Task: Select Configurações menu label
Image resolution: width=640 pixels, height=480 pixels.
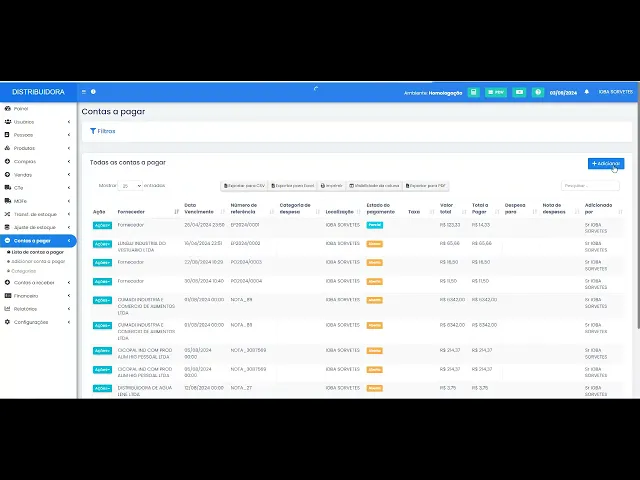Action: pyautogui.click(x=31, y=322)
